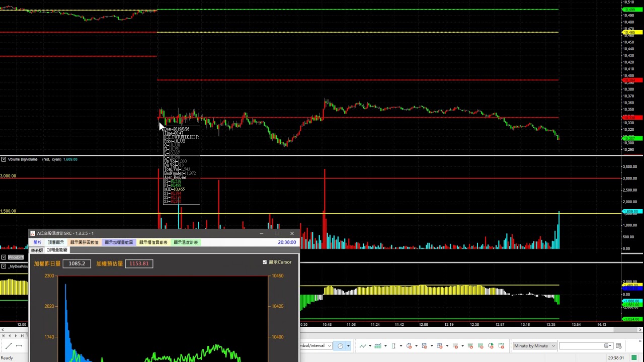The height and width of the screenshot is (362, 644).
Task: Click the 顯示權值貢獻表 menu item
Action: tap(153, 242)
